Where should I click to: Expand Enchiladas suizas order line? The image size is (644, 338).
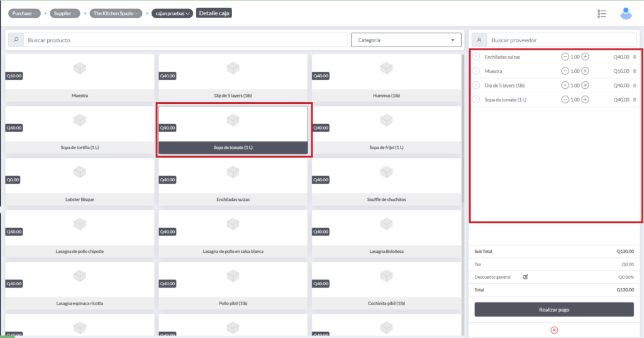[477, 57]
